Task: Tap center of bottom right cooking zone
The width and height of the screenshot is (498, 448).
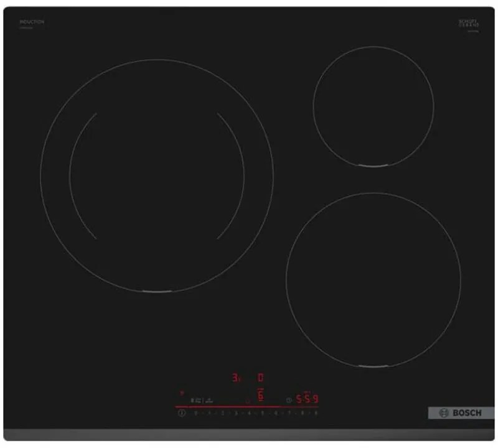Action: point(373,279)
